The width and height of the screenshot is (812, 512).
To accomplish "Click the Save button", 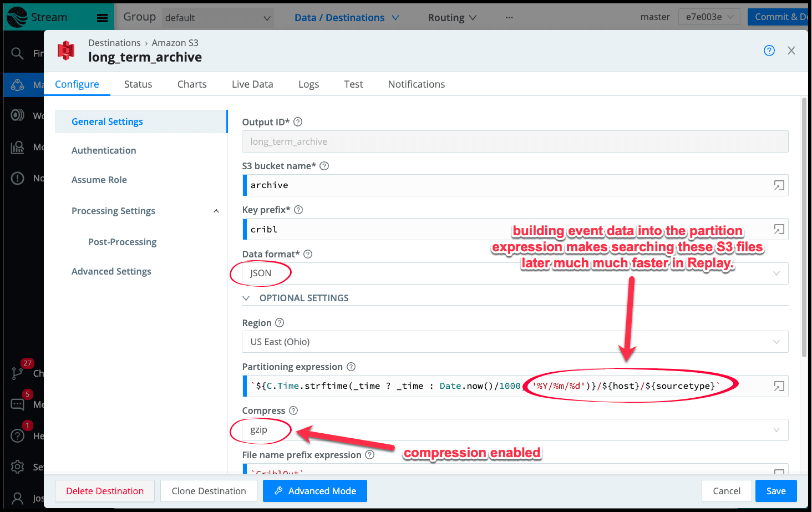I will [x=775, y=491].
